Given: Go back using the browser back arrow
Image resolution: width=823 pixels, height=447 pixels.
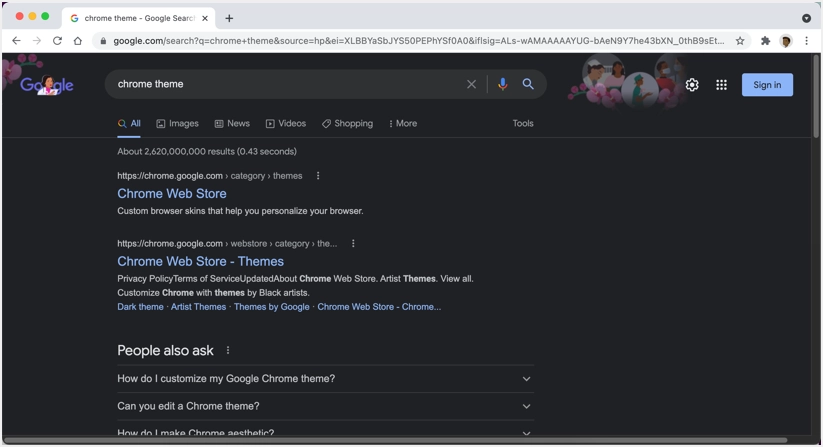Looking at the screenshot, I should coord(16,41).
